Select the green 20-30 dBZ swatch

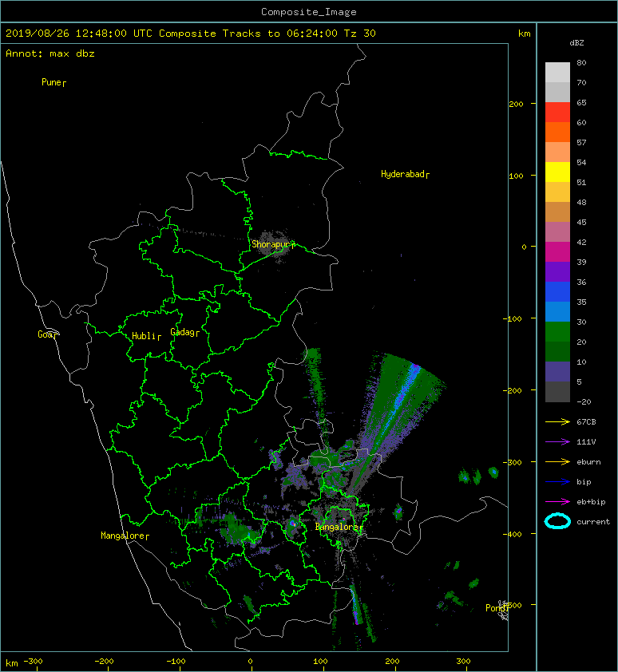[x=557, y=331]
